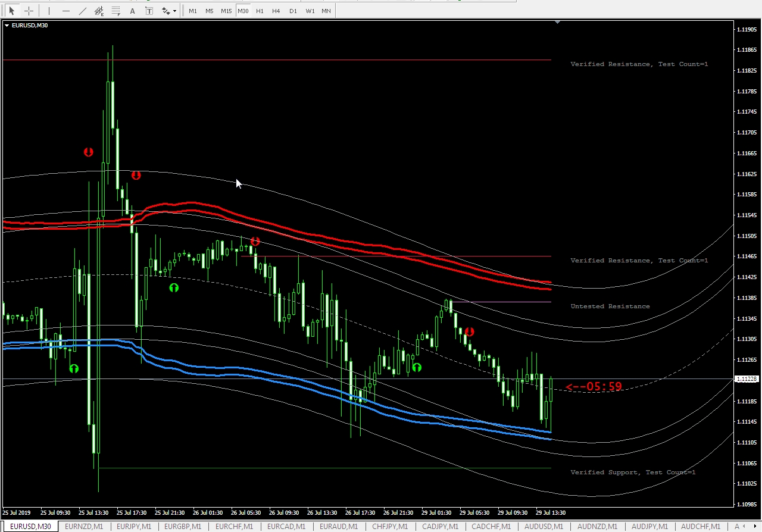
Task: Click topmost 'Verified Resistance, Test Count=1' label
Action: [639, 64]
